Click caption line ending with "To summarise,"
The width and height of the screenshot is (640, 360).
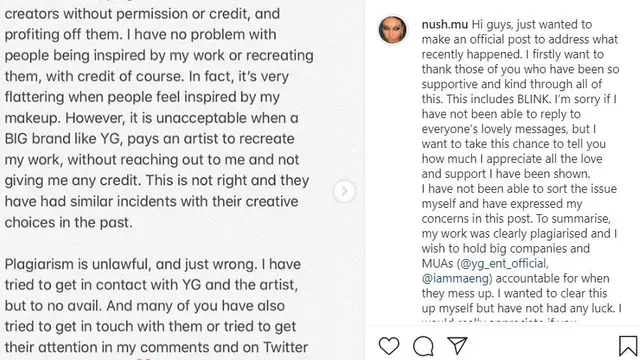(516, 219)
